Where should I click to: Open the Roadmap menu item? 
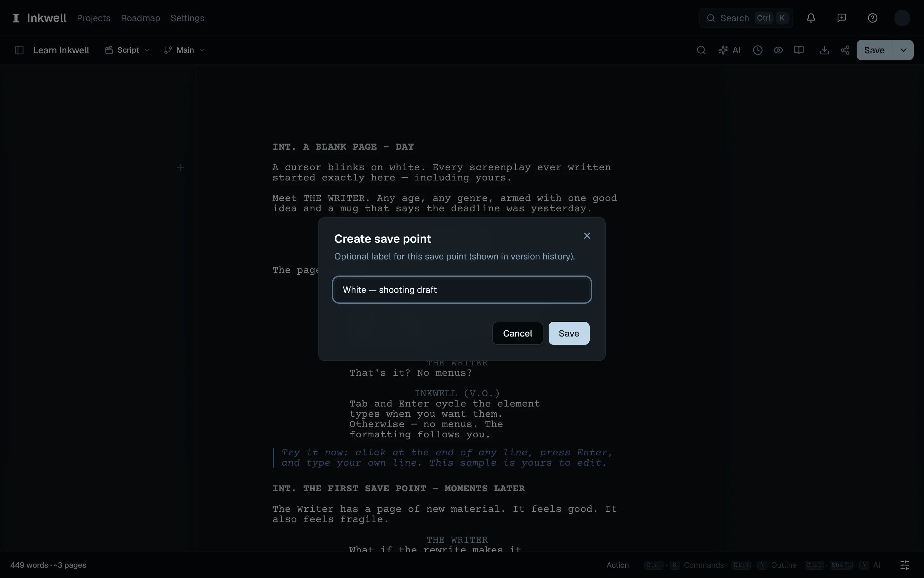click(141, 18)
